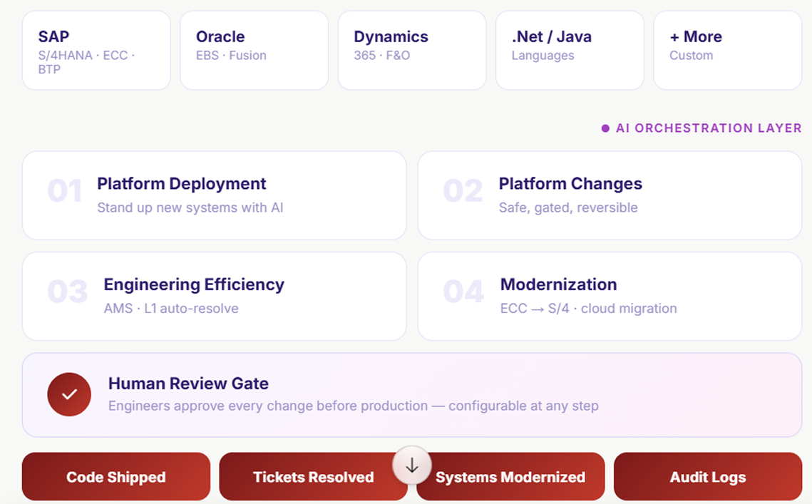812x504 pixels.
Task: Click the "365 · F&O" subtitle
Action: coord(381,56)
